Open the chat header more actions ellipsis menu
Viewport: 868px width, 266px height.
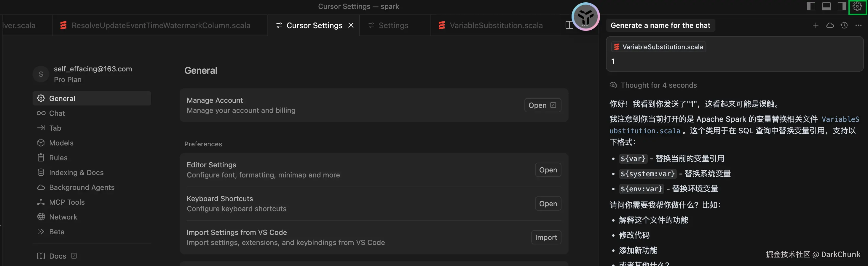coord(858,25)
